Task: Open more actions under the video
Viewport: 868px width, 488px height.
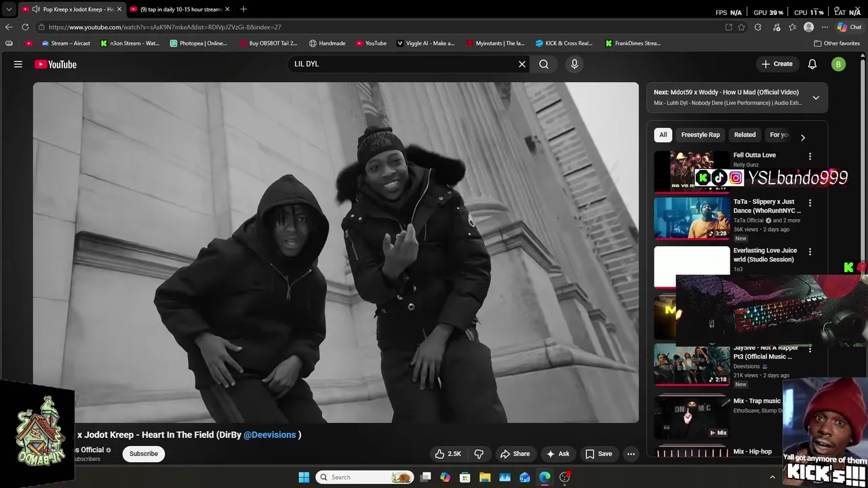Action: point(631,453)
